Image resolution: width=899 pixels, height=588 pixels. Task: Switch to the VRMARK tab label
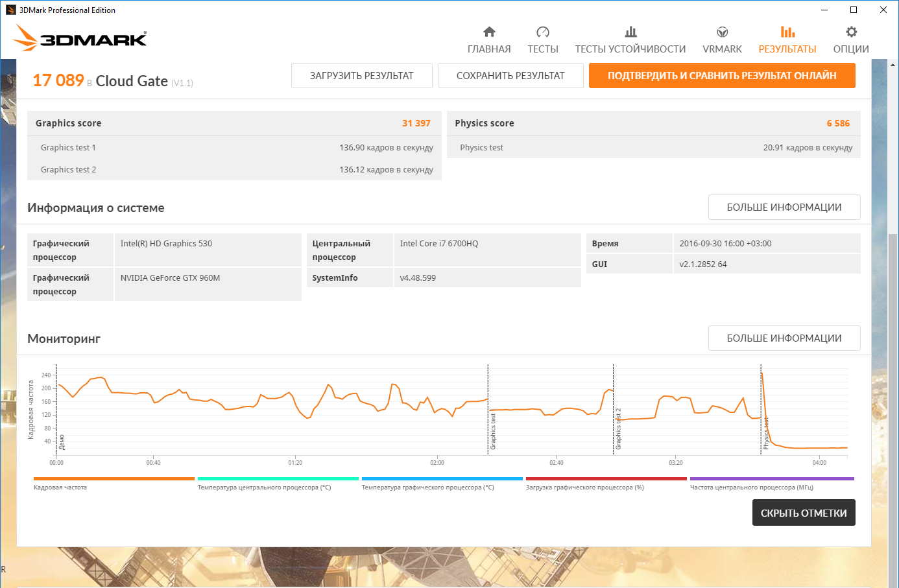point(722,49)
